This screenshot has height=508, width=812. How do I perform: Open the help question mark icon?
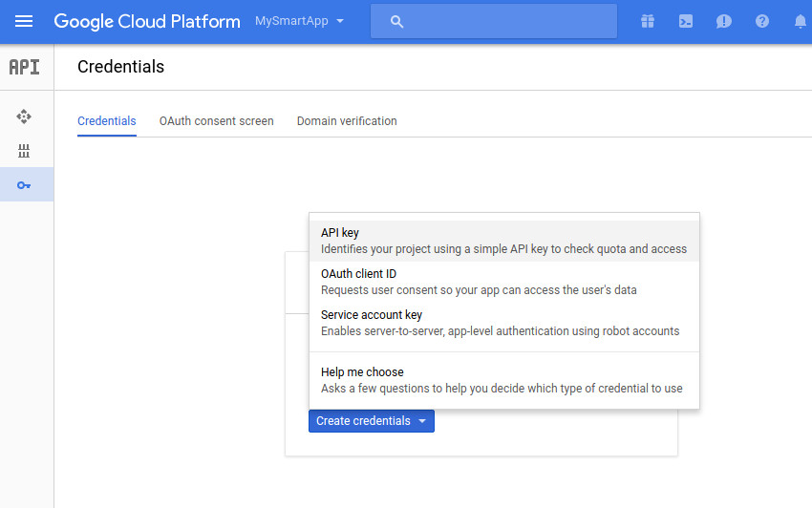[761, 21]
